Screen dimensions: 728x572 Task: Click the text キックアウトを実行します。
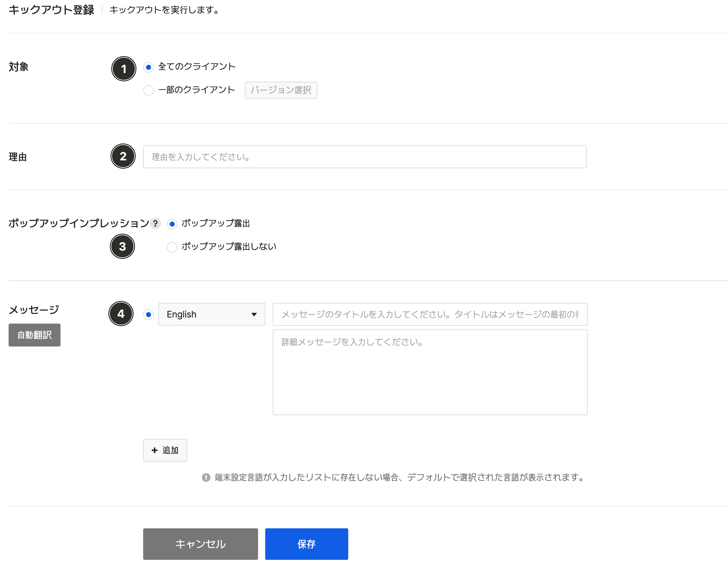tap(164, 10)
